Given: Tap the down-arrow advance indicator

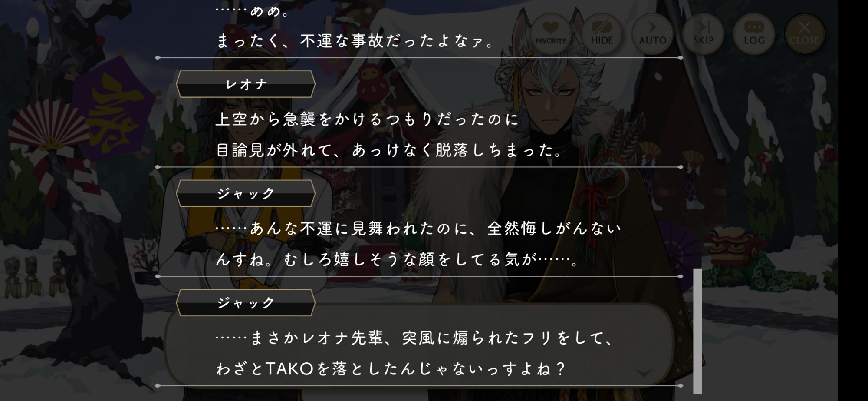Looking at the screenshot, I should point(644,373).
